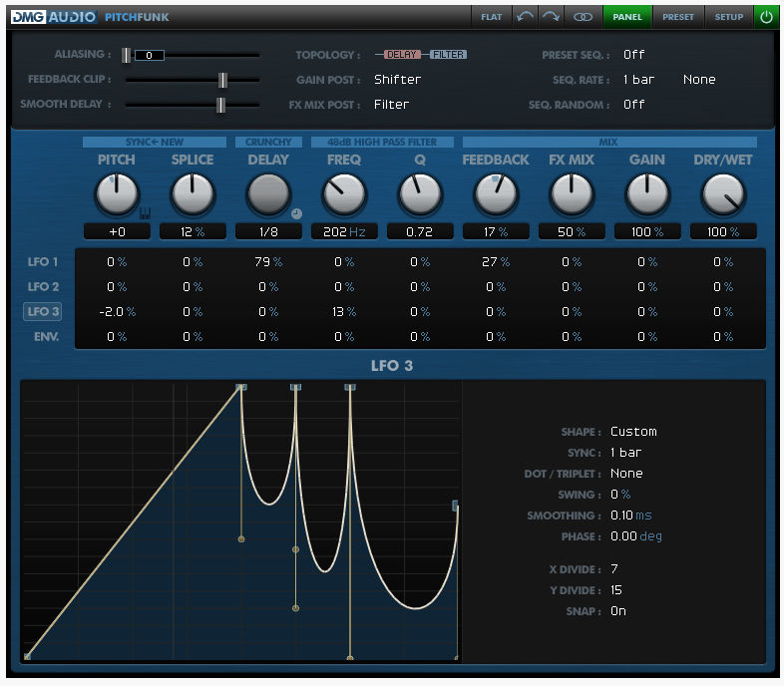Click the SPLICE knob

(193, 194)
